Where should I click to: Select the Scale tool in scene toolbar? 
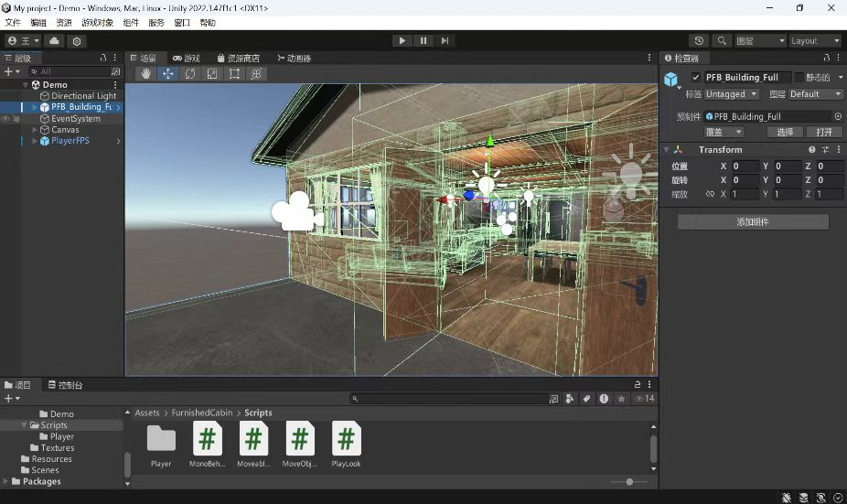[x=212, y=74]
